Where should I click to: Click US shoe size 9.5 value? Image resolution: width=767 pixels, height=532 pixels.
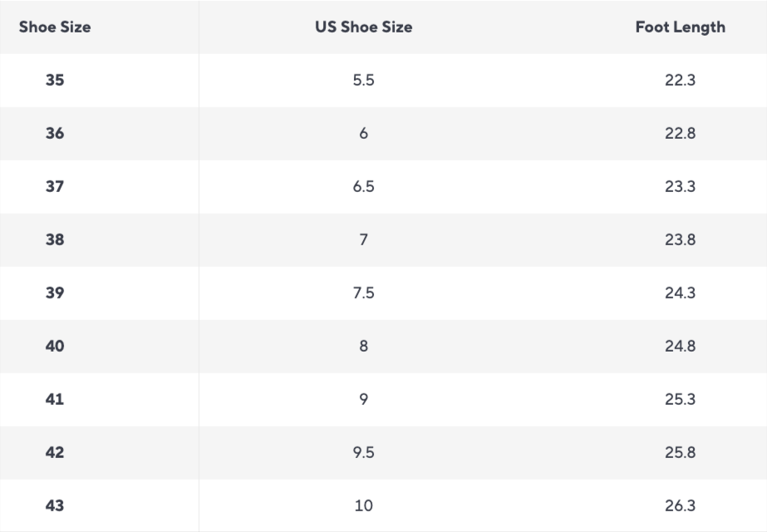[363, 452]
